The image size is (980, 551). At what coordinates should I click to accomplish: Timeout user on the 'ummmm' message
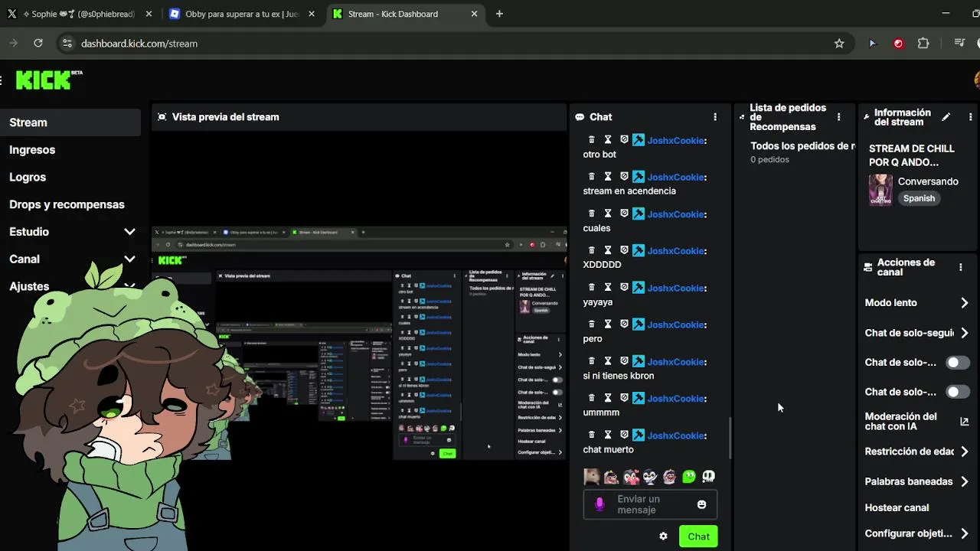point(608,398)
